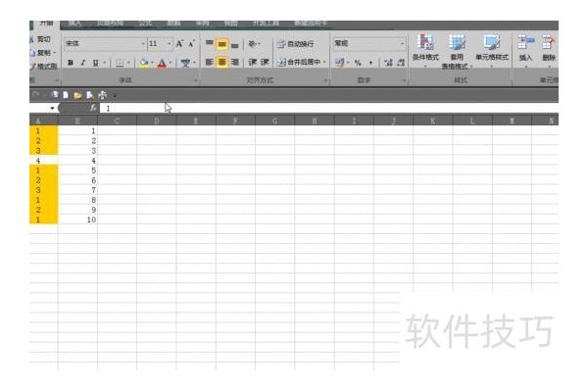Click the insert function fx icon
This screenshot has height=392, width=588.
coord(93,108)
